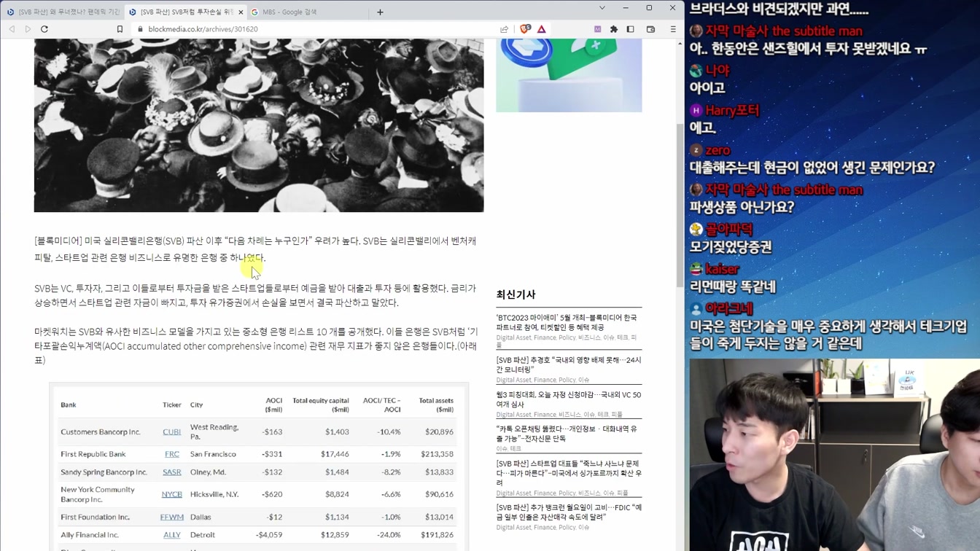Open the 스타트업 대표들 죽느냐 사느냐 article
Screen dimensions: 980x551
[x=569, y=473]
